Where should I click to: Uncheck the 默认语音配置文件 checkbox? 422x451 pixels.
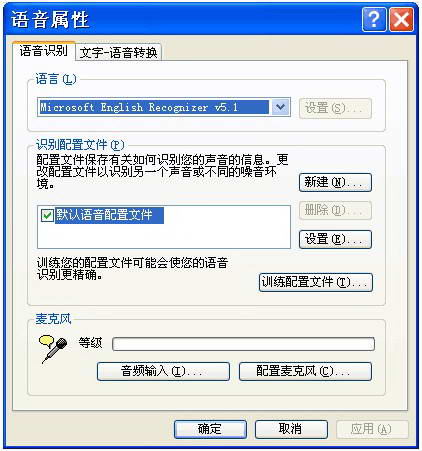(x=47, y=215)
